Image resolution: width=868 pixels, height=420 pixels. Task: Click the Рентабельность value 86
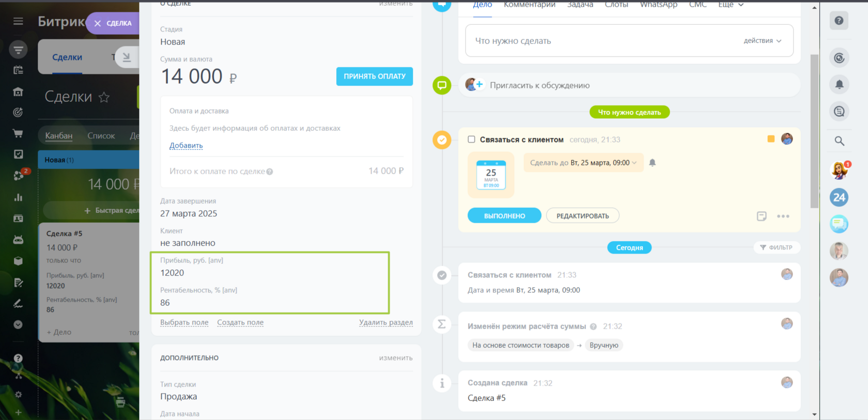click(165, 303)
